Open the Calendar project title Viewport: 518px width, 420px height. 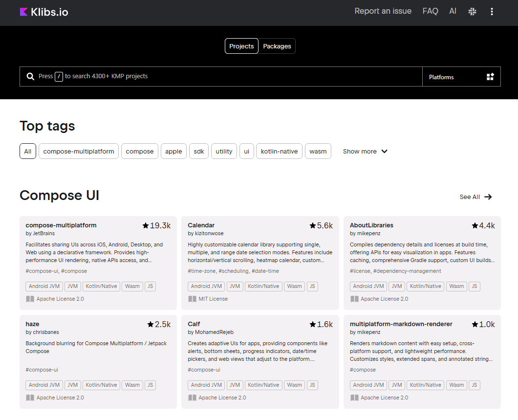[201, 225]
